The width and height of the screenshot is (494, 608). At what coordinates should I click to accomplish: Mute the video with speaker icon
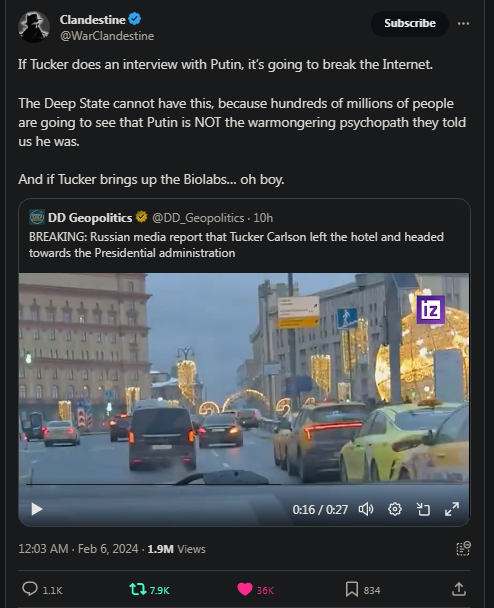pos(366,509)
